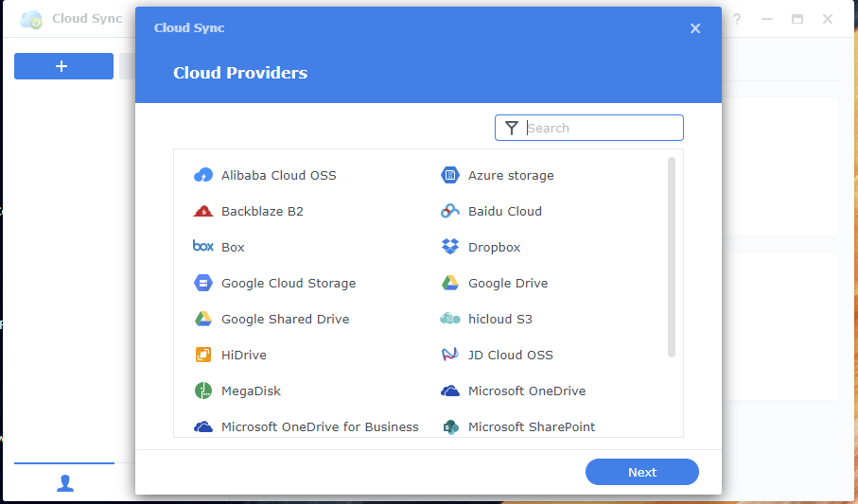This screenshot has width=858, height=504.
Task: Select Google Cloud Storage from the list
Action: click(x=288, y=283)
